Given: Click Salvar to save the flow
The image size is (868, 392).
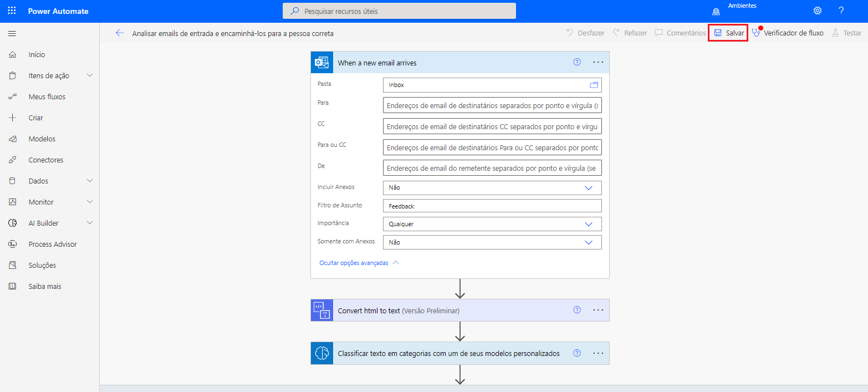Looking at the screenshot, I should (x=728, y=33).
